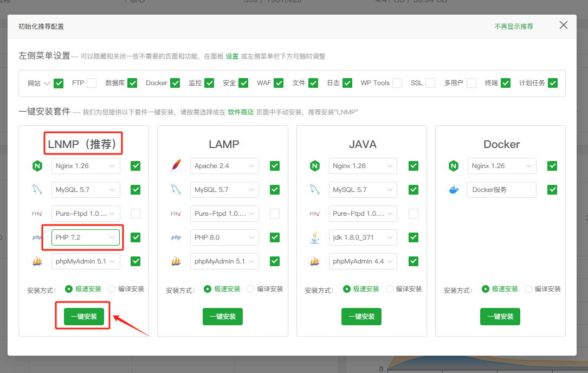Uncheck Docker服务 checkbox in Docker card
The image size is (588, 373).
(x=552, y=190)
